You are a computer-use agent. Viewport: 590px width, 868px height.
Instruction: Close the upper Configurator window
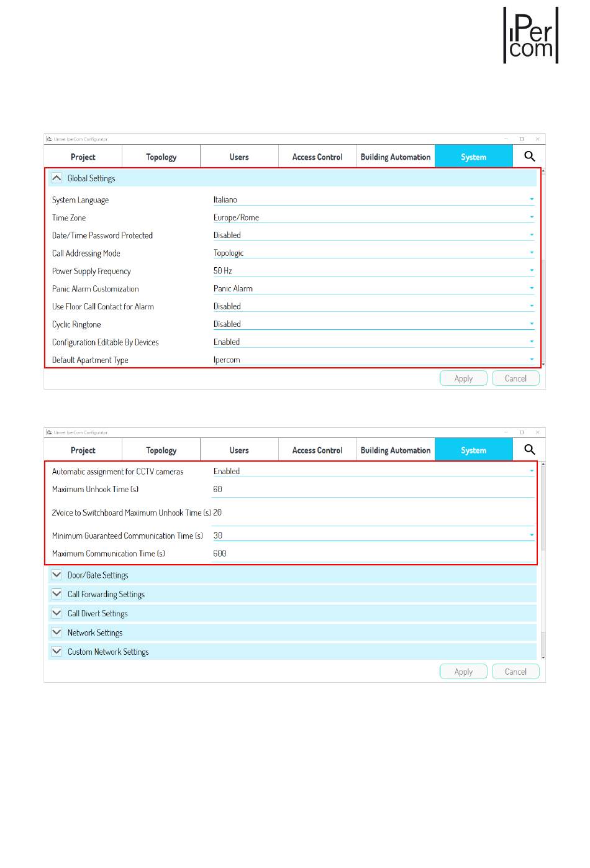tap(538, 139)
